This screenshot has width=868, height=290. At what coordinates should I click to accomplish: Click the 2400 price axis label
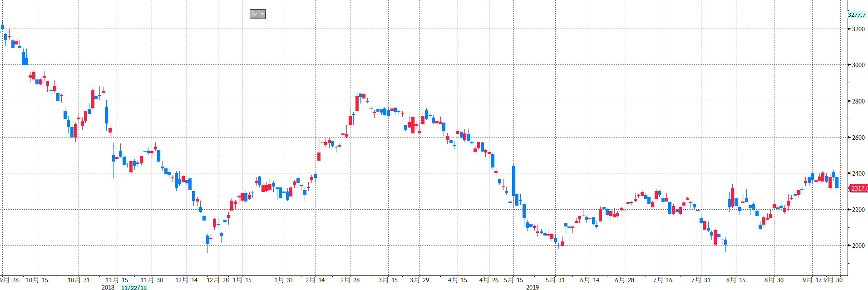pos(858,173)
